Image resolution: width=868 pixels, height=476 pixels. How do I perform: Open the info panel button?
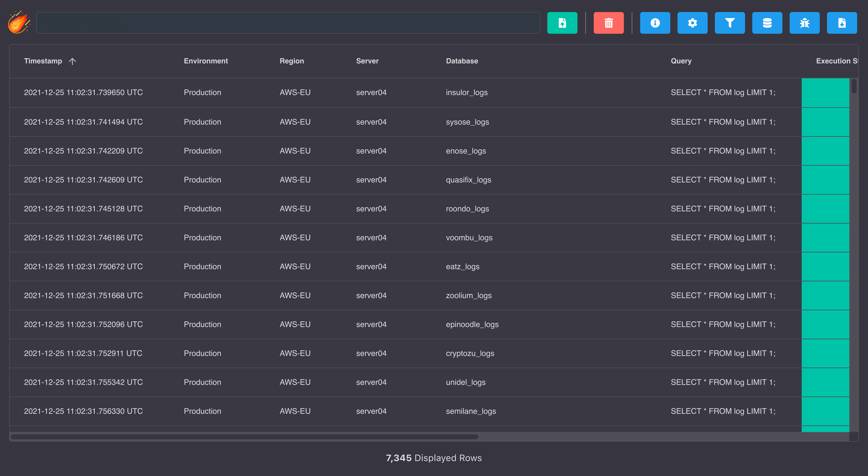click(x=655, y=23)
